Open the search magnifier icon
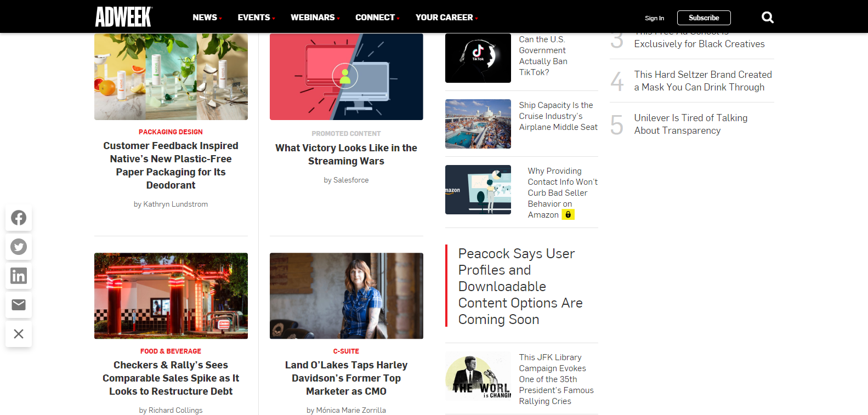 point(767,18)
